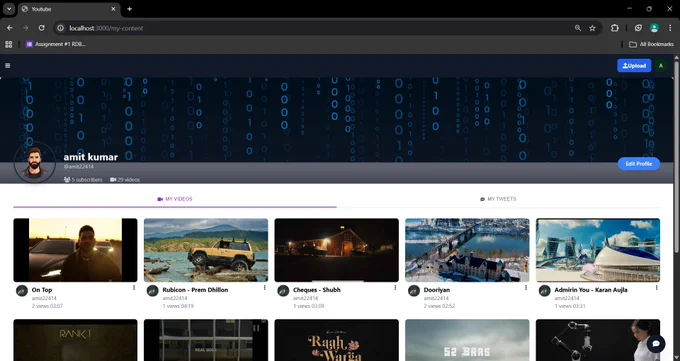Switch to the MY TWEETS tab
The height and width of the screenshot is (361, 680).
[x=498, y=199]
